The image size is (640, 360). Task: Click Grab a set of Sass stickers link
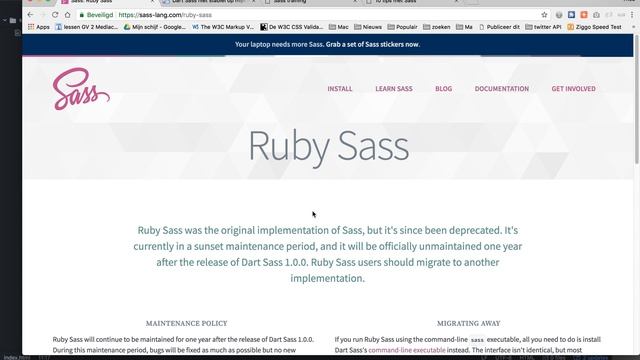click(373, 44)
